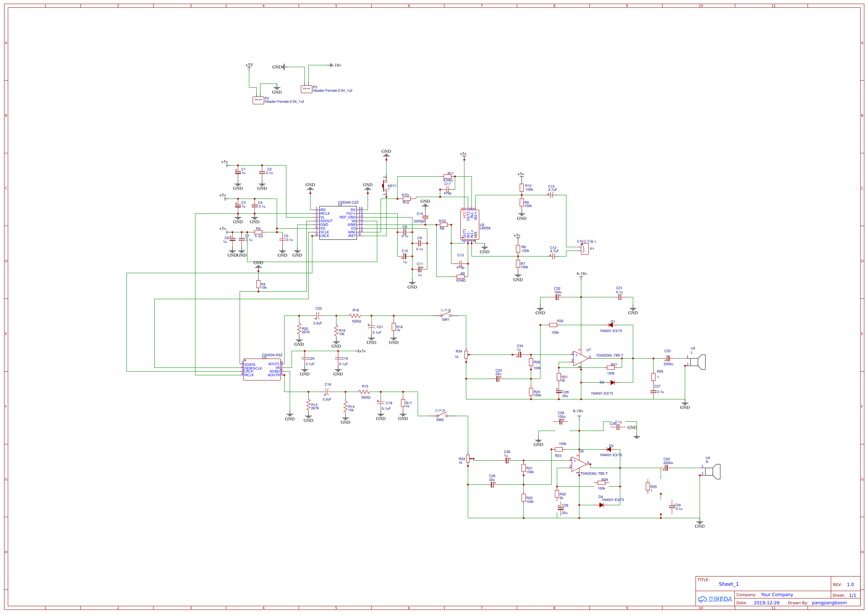This screenshot has width=868, height=614.
Task: Select the P3 female header connector
Action: (x=306, y=89)
